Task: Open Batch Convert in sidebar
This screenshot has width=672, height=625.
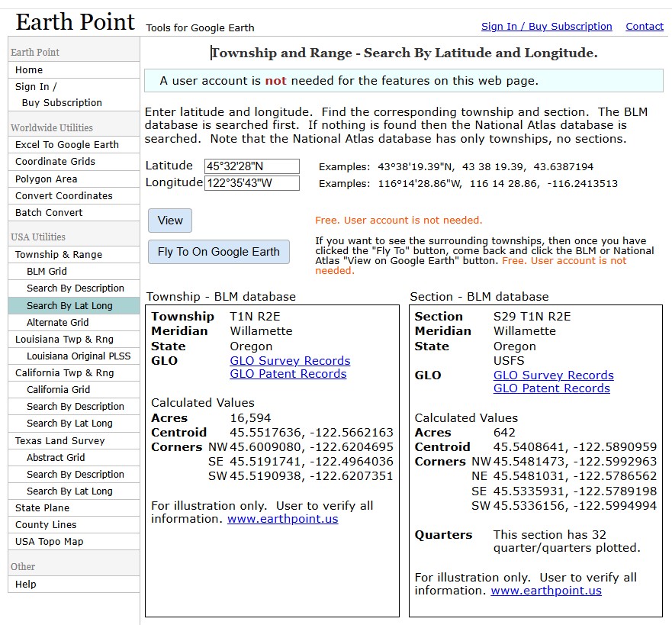Action: [49, 212]
